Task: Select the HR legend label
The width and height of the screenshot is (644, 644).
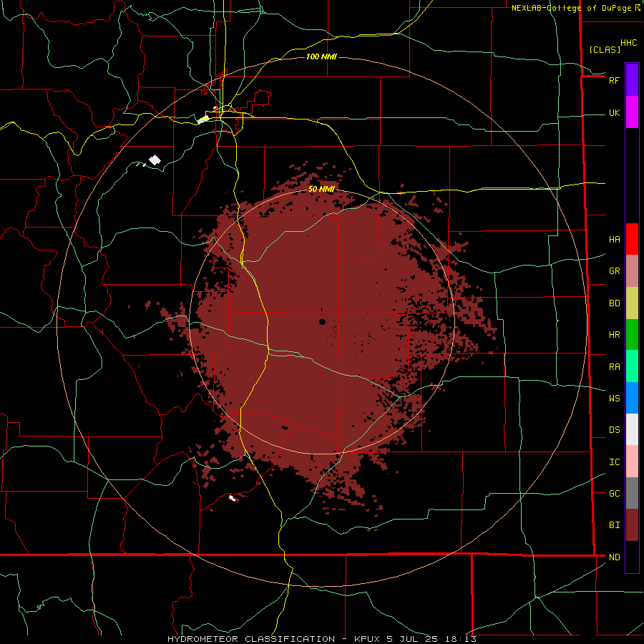Action: click(x=614, y=335)
